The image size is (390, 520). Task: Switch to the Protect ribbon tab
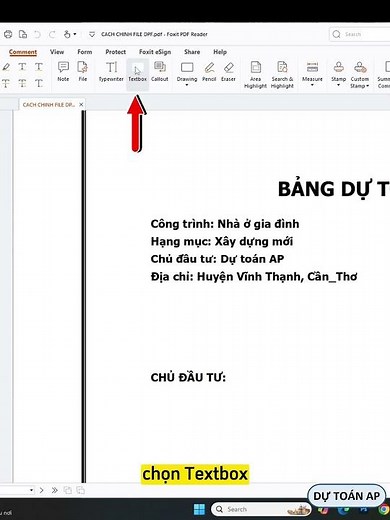coord(115,52)
